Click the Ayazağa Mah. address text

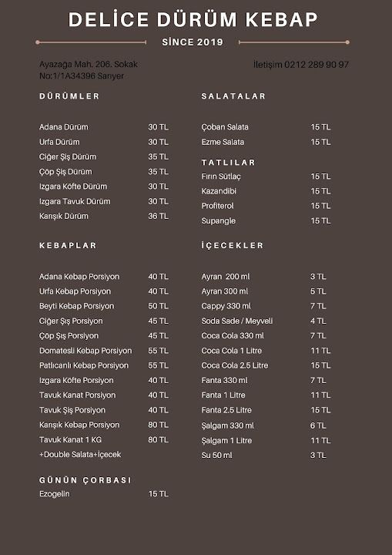point(89,70)
